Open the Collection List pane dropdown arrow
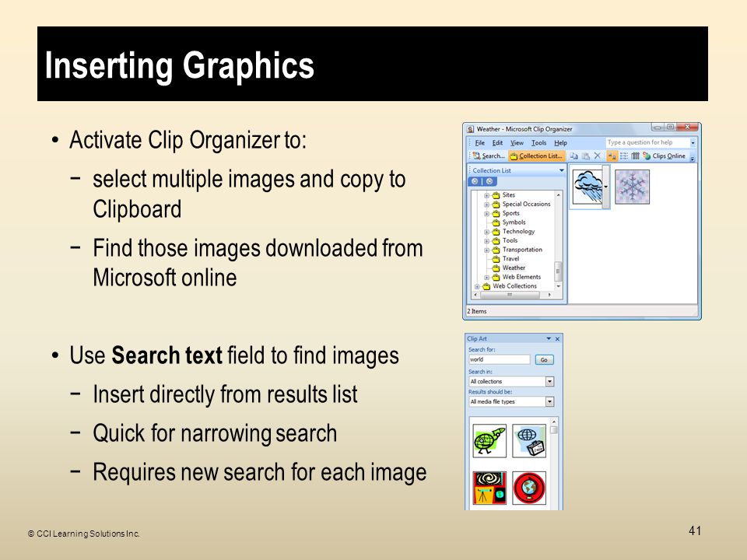This screenshot has height=560, width=747. (562, 170)
